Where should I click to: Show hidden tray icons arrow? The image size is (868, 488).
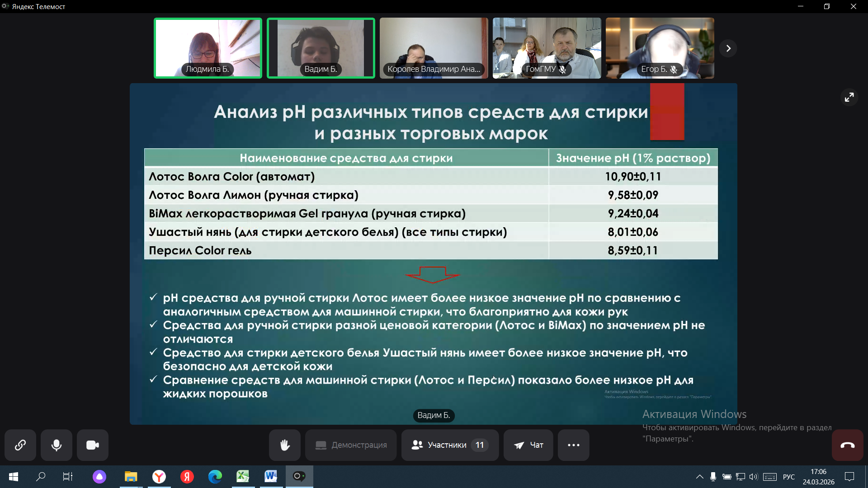pyautogui.click(x=699, y=477)
